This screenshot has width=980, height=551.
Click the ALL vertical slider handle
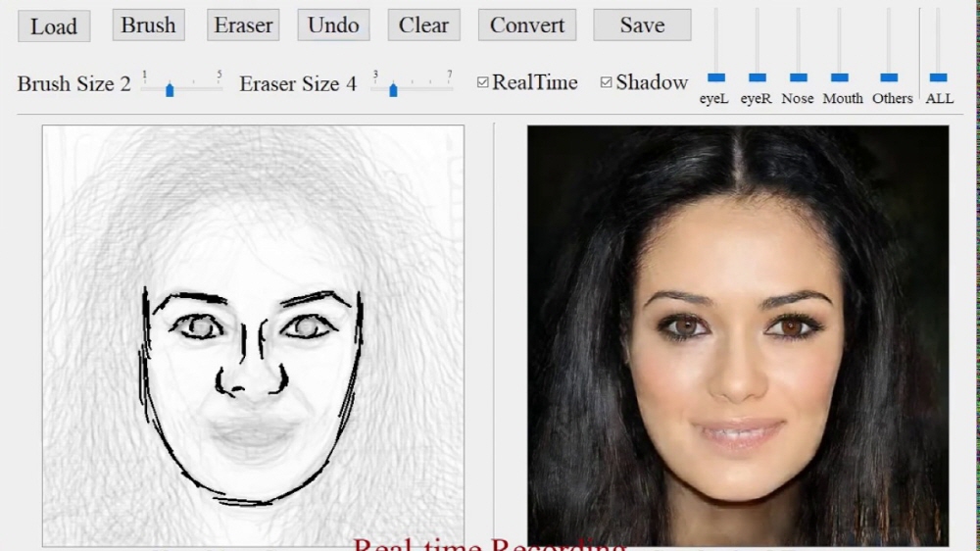pos(938,76)
